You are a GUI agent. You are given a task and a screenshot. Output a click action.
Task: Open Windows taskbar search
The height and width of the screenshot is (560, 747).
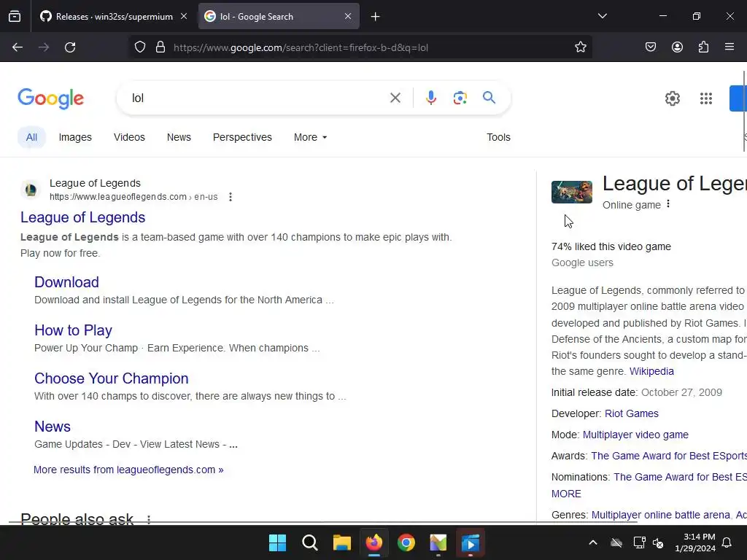pos(309,542)
